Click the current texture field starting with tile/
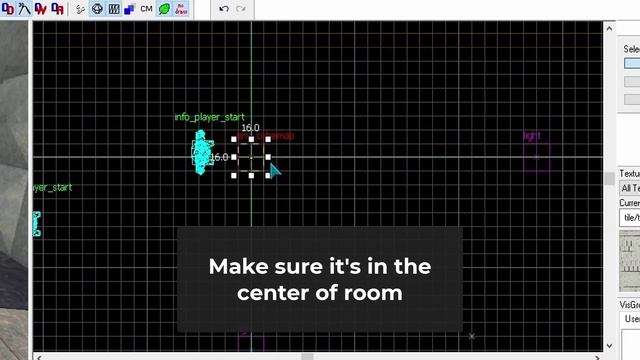This screenshot has width=640, height=360. [x=630, y=218]
